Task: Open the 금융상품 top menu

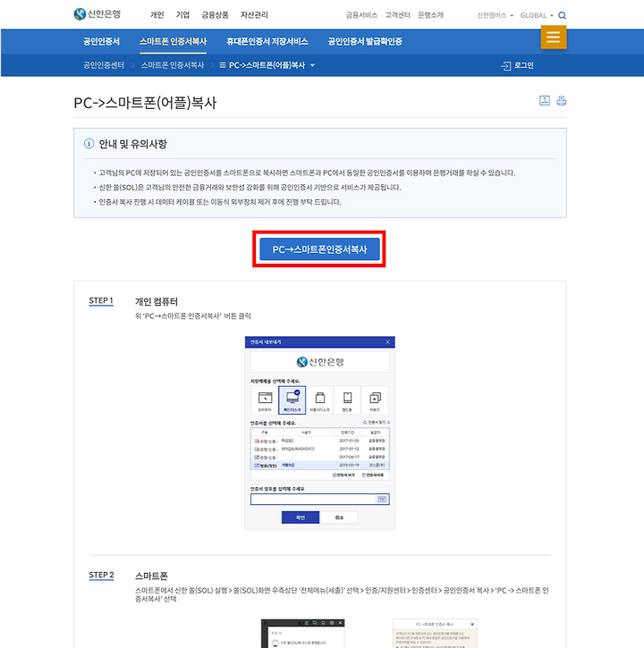Action: point(215,15)
